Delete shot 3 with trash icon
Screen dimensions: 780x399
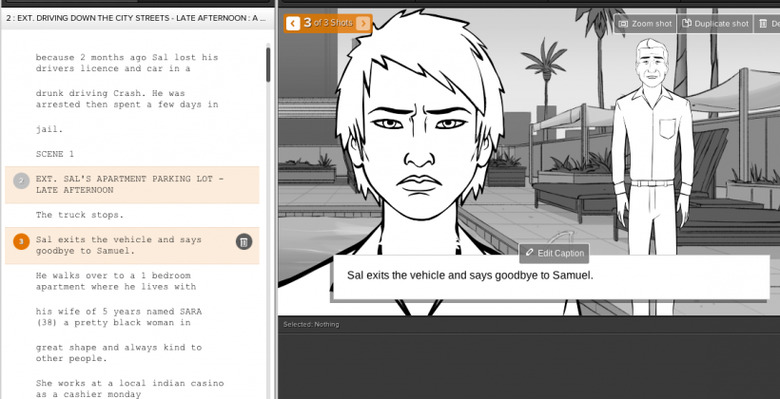(244, 242)
